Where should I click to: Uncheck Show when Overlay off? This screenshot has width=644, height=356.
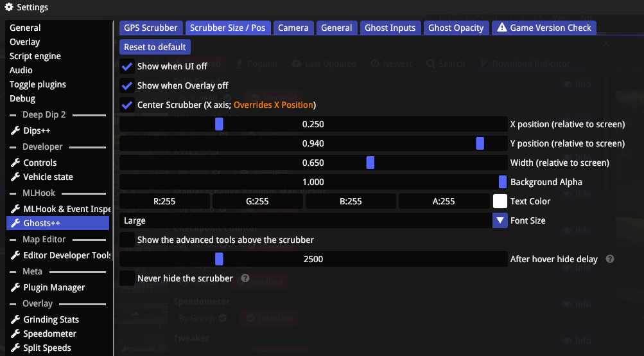tap(127, 85)
